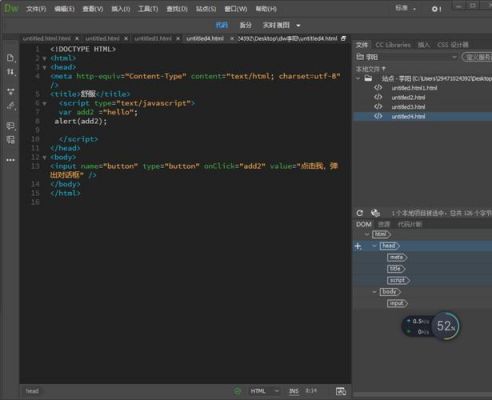Open File Management arrows icon in left toolbar

tap(10, 72)
